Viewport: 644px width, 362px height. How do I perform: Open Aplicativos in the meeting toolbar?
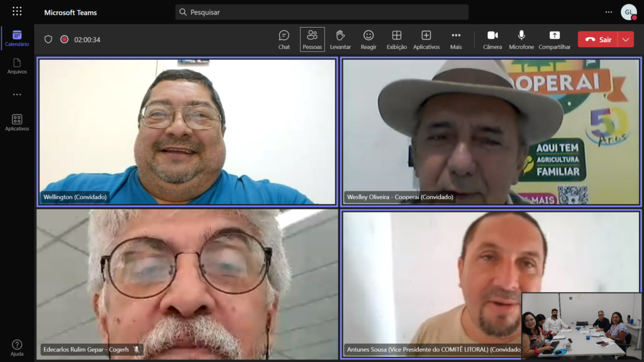[x=426, y=40]
